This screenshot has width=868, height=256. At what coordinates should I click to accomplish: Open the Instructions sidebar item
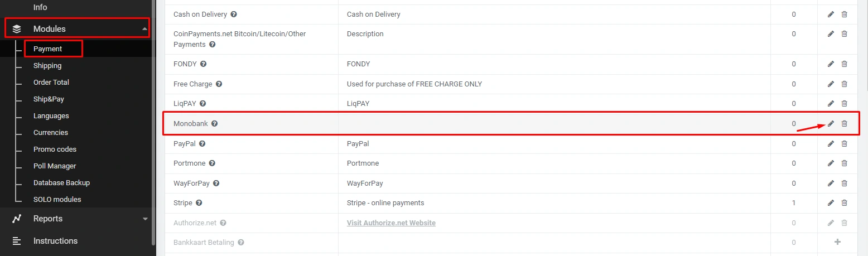pos(55,241)
